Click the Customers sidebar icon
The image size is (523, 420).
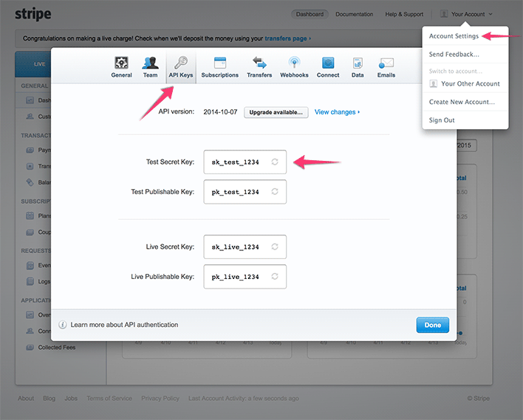pos(30,117)
